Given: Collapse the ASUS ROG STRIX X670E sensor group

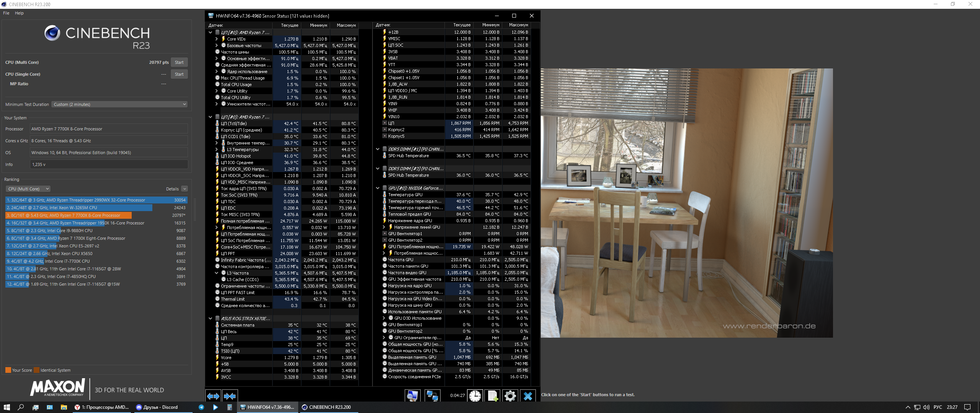Looking at the screenshot, I should (x=210, y=318).
